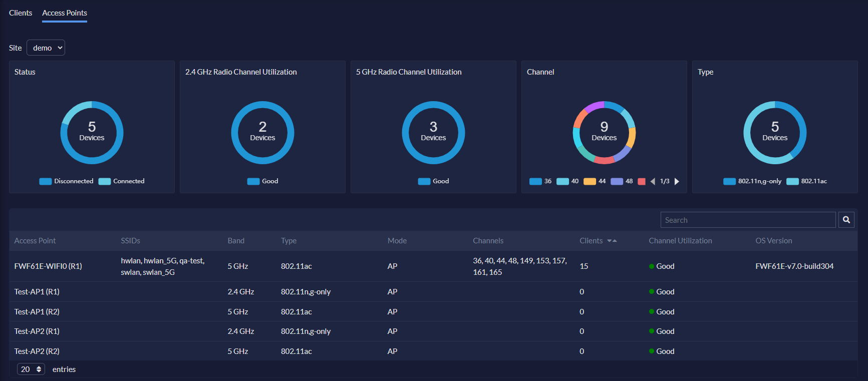Toggle channel 40 legend swatch

(x=562, y=181)
